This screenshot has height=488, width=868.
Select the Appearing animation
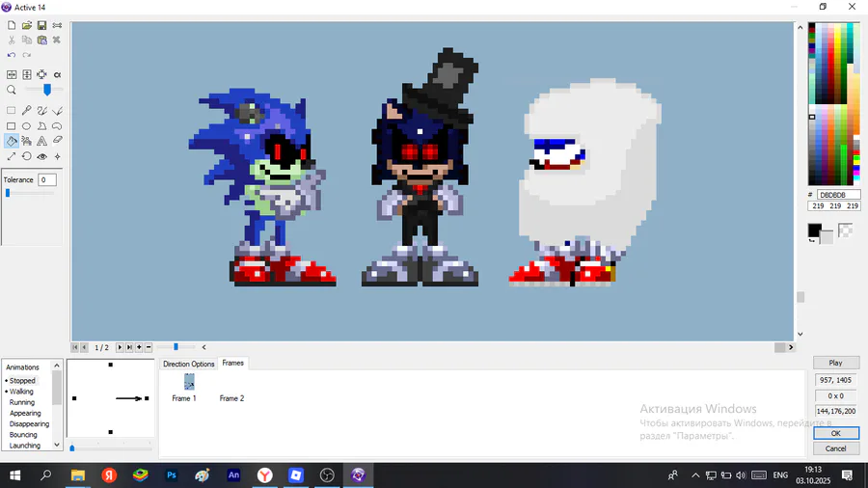coord(25,414)
